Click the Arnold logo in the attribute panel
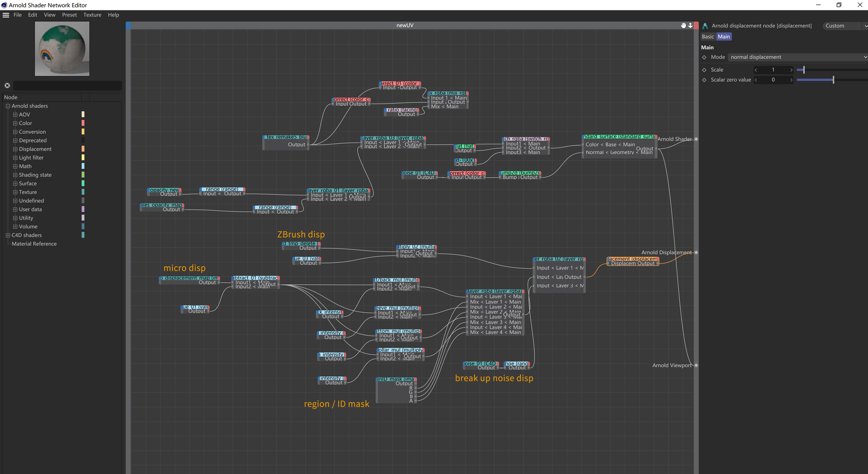868x474 pixels. (x=705, y=25)
